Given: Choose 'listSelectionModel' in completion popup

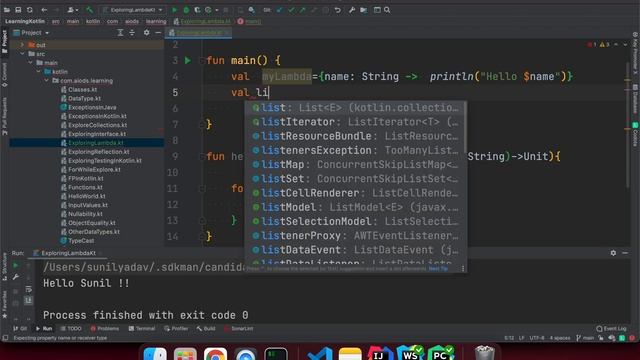Looking at the screenshot, I should [x=356, y=221].
